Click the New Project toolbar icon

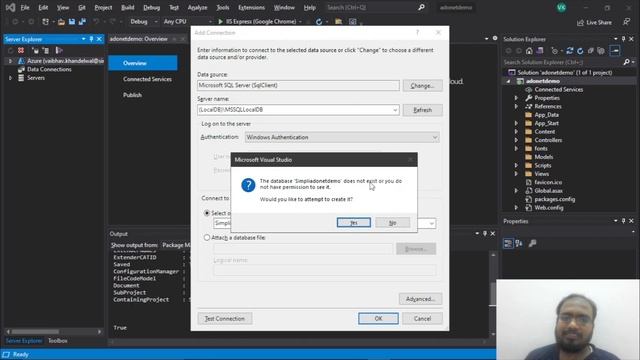pyautogui.click(x=45, y=22)
